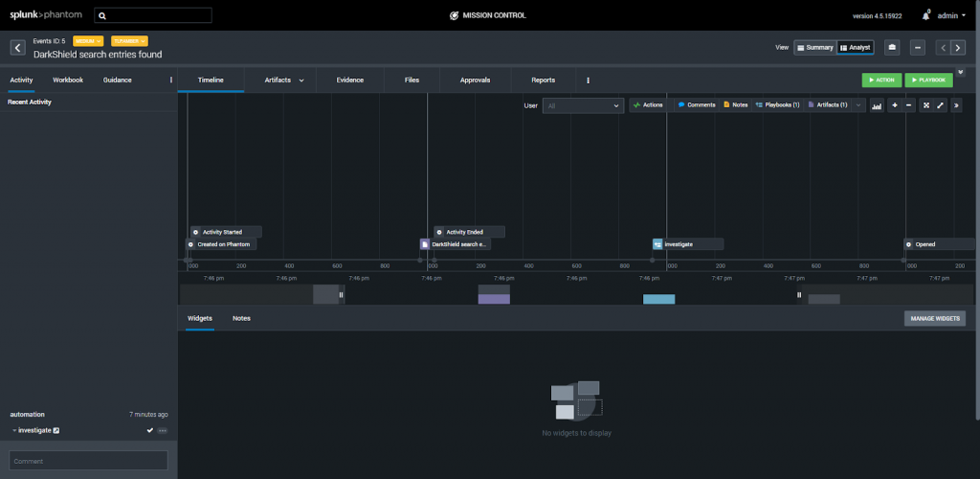Select the Activity Started timeline marker
The image size is (980, 479).
(226, 232)
